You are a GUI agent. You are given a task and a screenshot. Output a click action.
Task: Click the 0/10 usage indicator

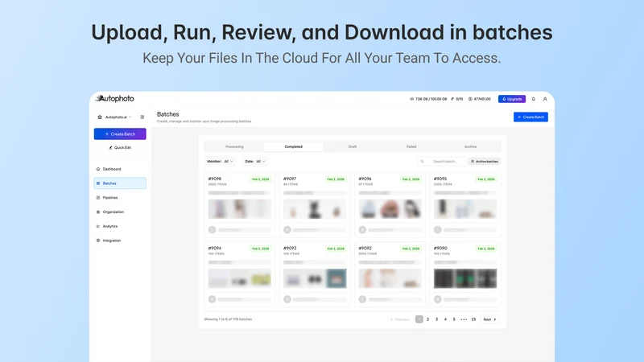click(x=457, y=99)
